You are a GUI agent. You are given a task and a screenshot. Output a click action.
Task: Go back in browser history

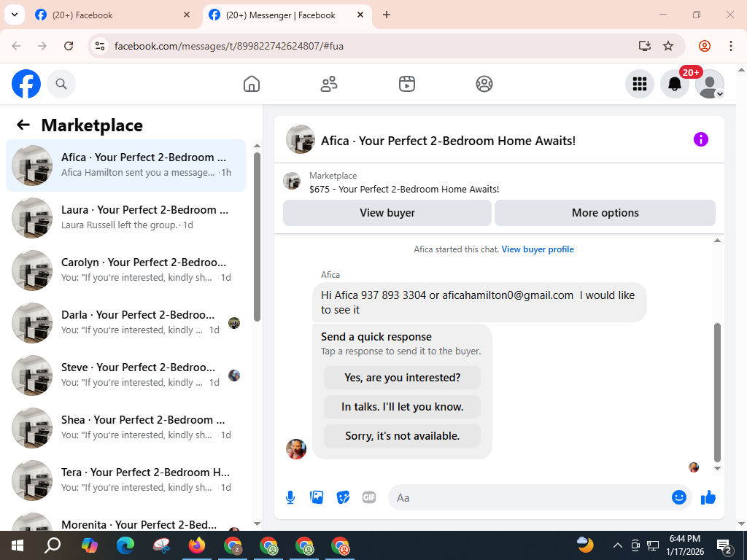tap(16, 46)
